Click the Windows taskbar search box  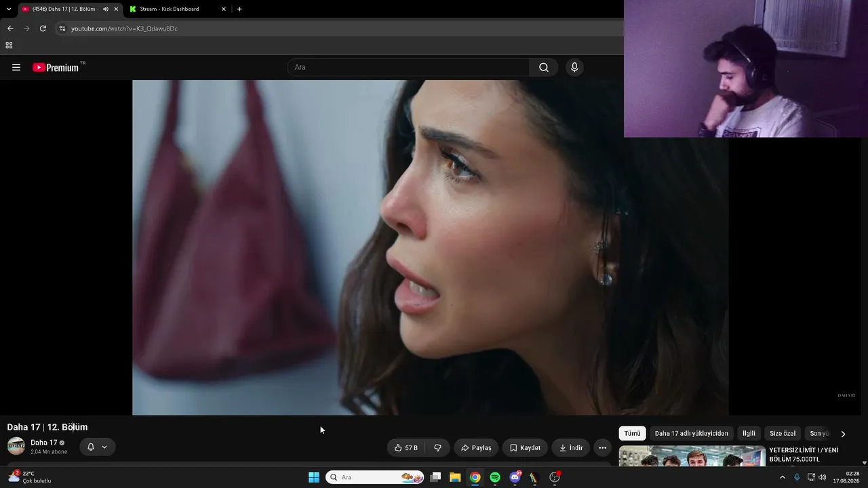(x=375, y=477)
